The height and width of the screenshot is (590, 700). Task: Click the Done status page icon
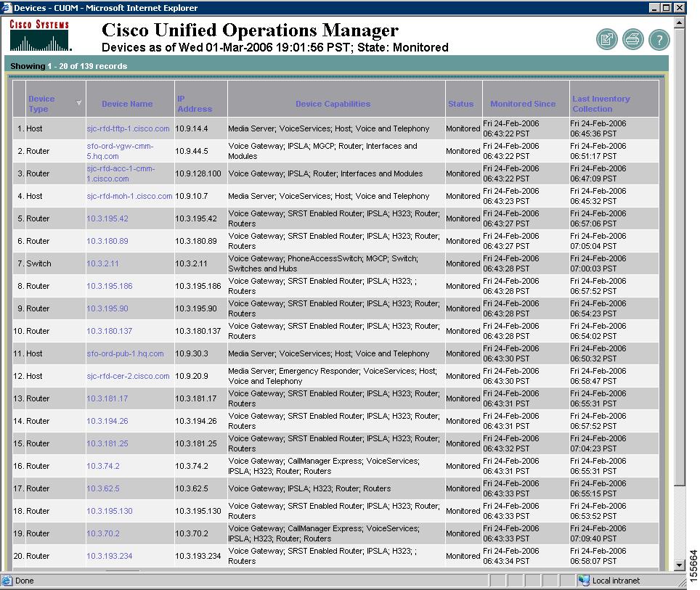pos(7,580)
